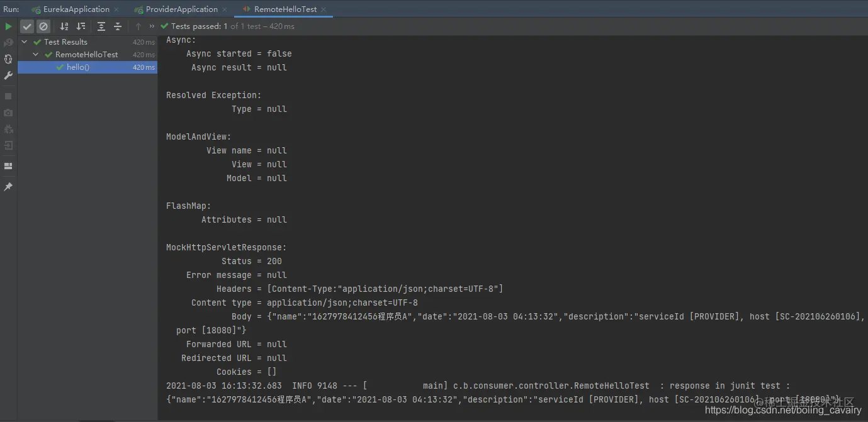Click the 'Headers = [Content-Type...' line

(360, 289)
